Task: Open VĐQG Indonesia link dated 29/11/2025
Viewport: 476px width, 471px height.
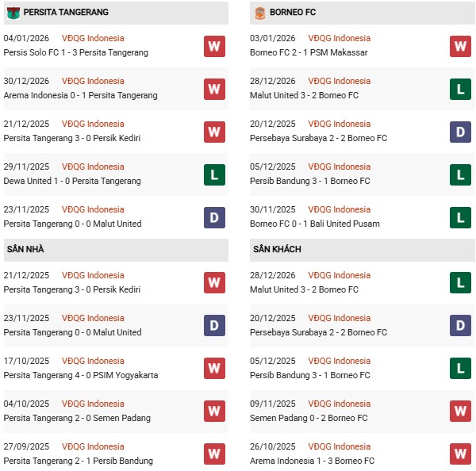Action: coord(93,167)
